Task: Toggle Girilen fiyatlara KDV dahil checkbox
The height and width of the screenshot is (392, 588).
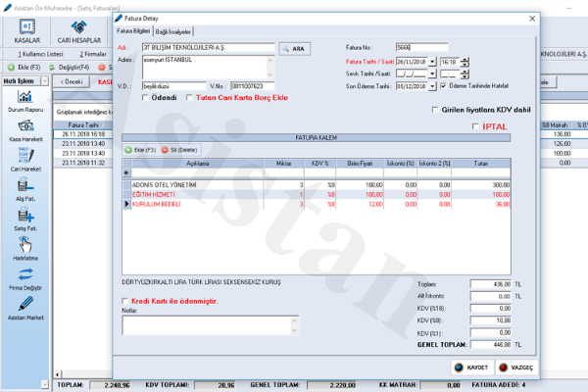Action: [x=435, y=110]
